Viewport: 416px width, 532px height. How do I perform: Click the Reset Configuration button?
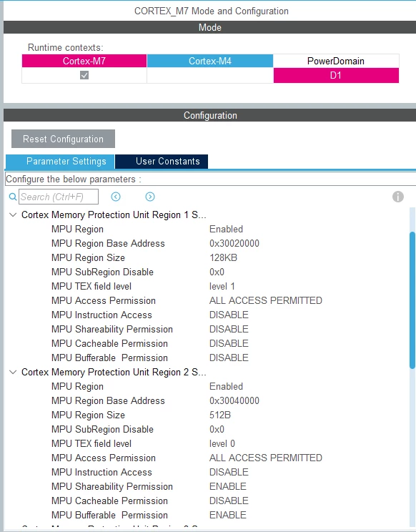[63, 139]
